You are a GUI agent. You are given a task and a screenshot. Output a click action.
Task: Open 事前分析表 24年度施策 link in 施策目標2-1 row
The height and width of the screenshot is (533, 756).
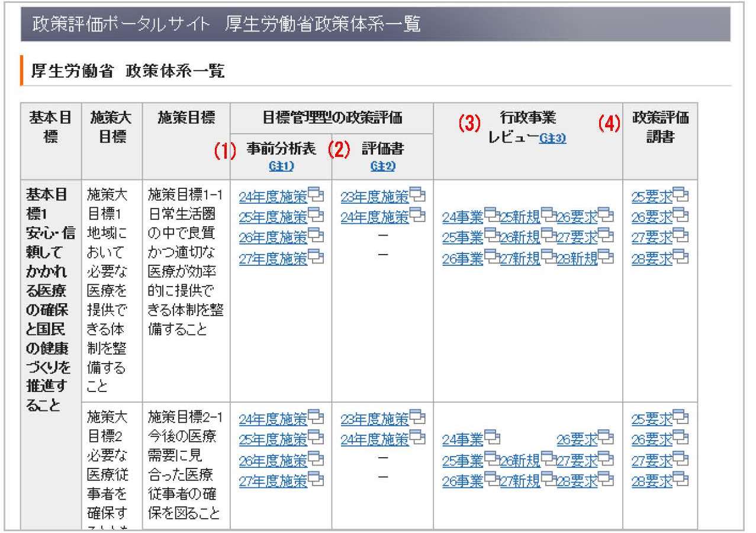pos(274,419)
